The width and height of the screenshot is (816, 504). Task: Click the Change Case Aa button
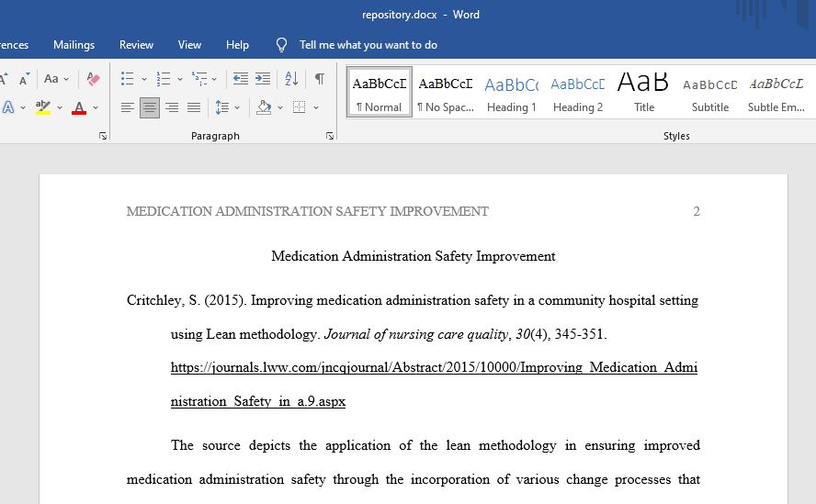(x=51, y=79)
